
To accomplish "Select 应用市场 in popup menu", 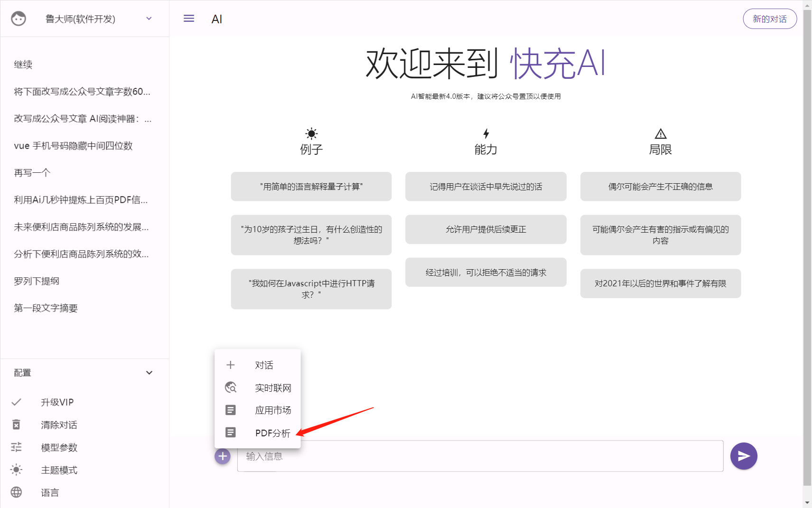I will click(x=273, y=410).
